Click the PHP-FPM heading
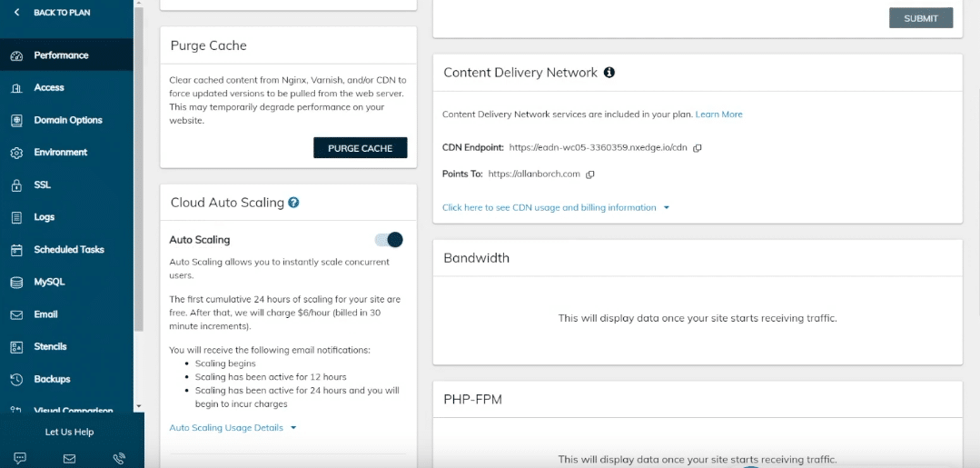 click(472, 399)
